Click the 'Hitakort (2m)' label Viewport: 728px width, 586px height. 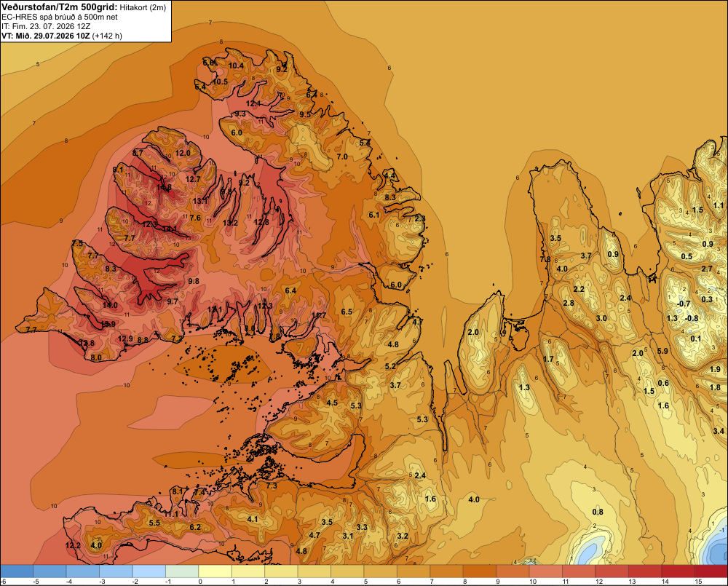pos(143,7)
